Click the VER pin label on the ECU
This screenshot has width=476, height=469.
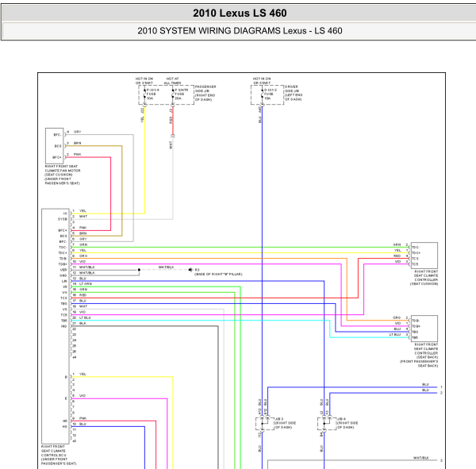click(x=63, y=270)
